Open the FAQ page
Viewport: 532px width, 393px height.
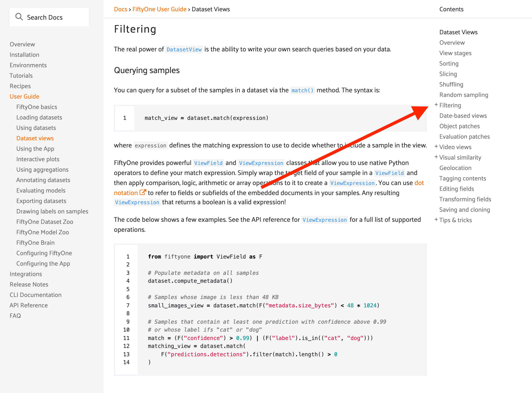[15, 316]
